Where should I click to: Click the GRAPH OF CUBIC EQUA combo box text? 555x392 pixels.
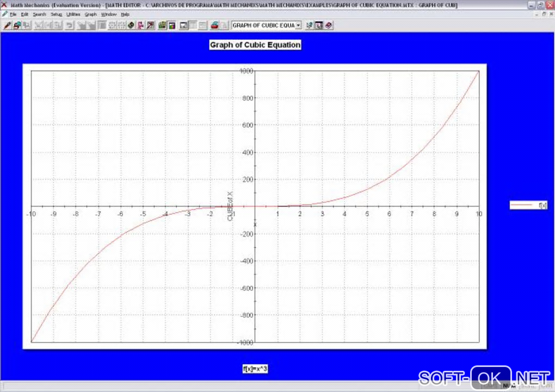[263, 25]
